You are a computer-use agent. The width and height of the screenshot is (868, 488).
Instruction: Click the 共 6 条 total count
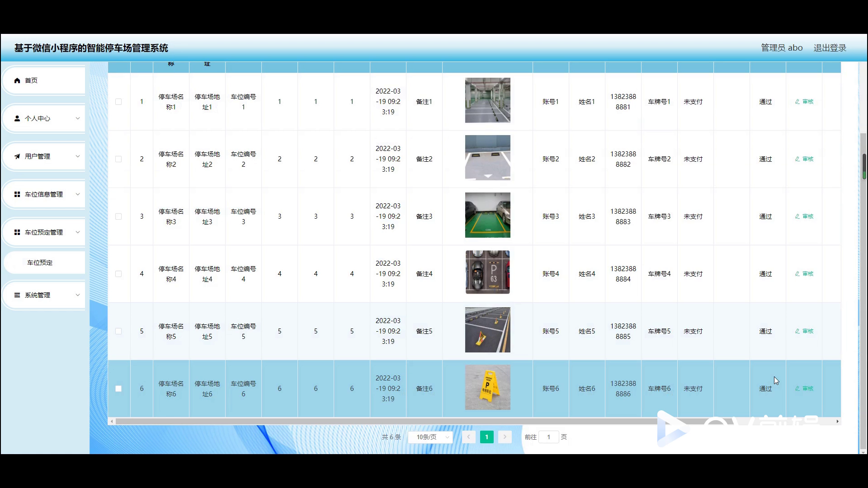pos(391,437)
